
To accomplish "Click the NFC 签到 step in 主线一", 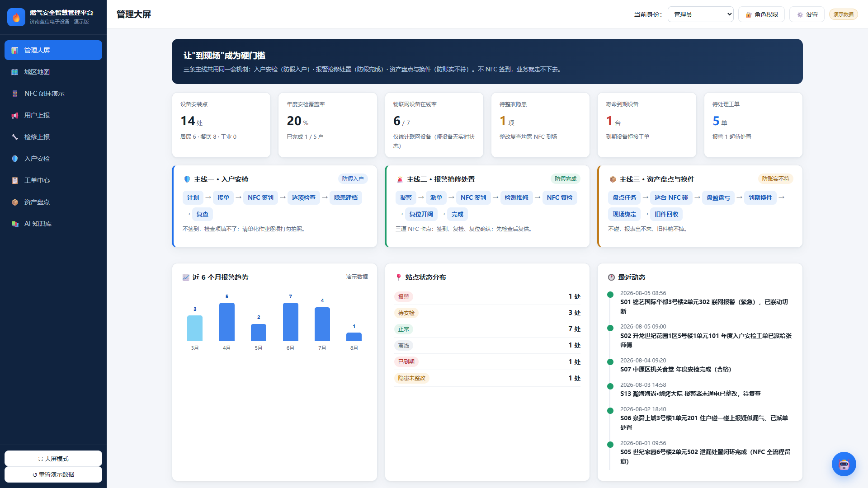I will point(260,197).
